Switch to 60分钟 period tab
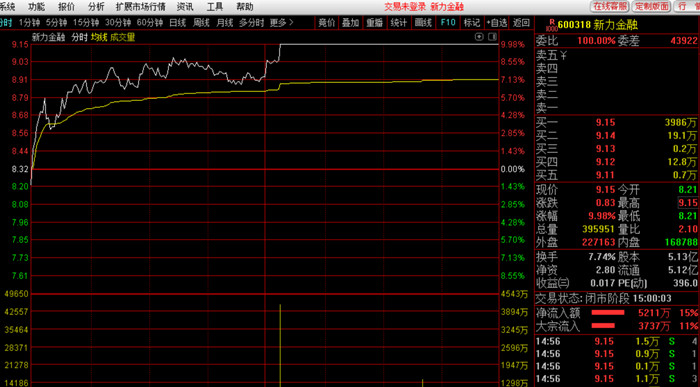This screenshot has height=387, width=700. (150, 22)
